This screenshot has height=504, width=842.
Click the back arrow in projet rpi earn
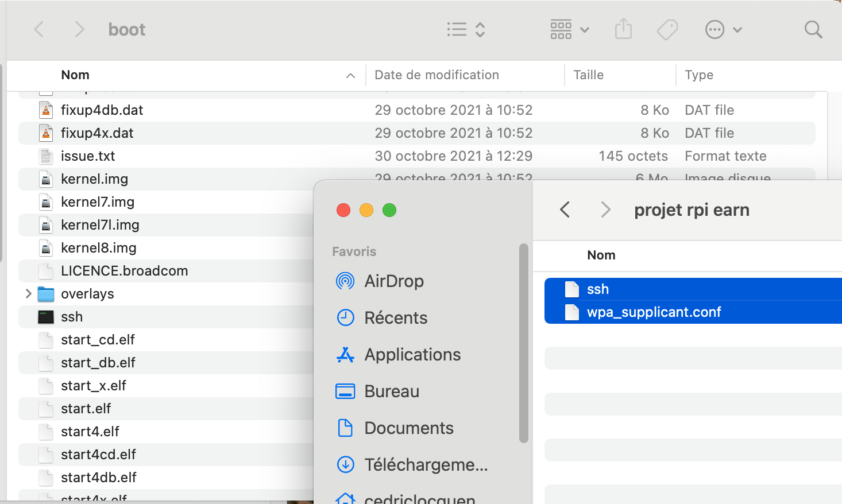coord(565,210)
